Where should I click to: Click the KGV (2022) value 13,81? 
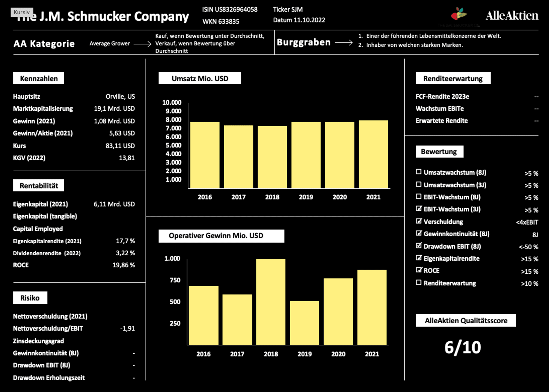[127, 158]
